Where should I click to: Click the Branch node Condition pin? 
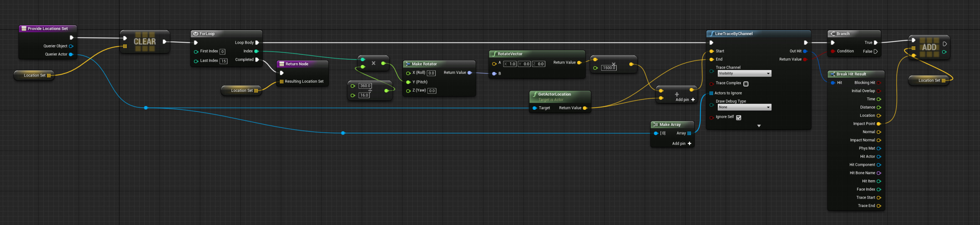(833, 51)
